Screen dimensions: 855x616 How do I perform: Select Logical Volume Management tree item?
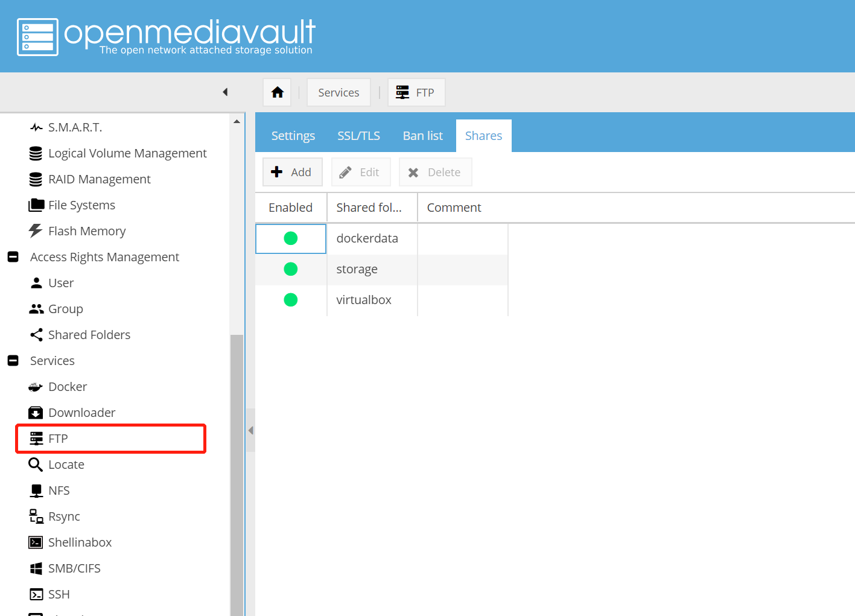127,153
